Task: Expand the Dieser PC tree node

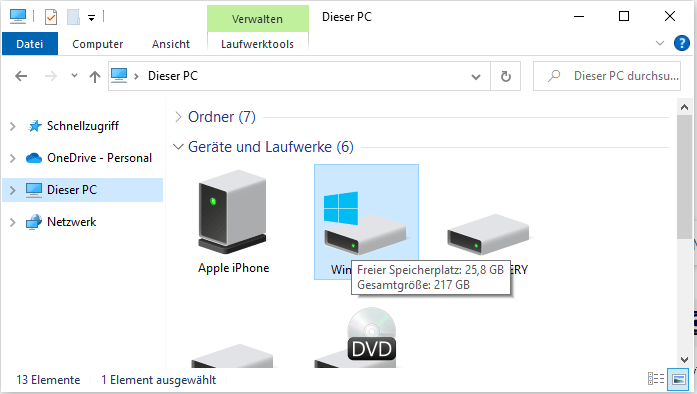Action: pos(12,190)
